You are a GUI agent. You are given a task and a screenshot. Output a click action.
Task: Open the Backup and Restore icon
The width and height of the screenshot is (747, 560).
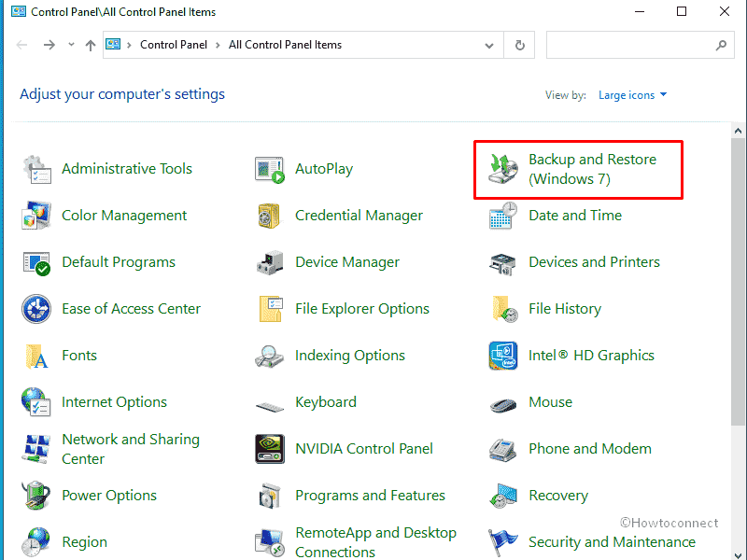tap(503, 169)
